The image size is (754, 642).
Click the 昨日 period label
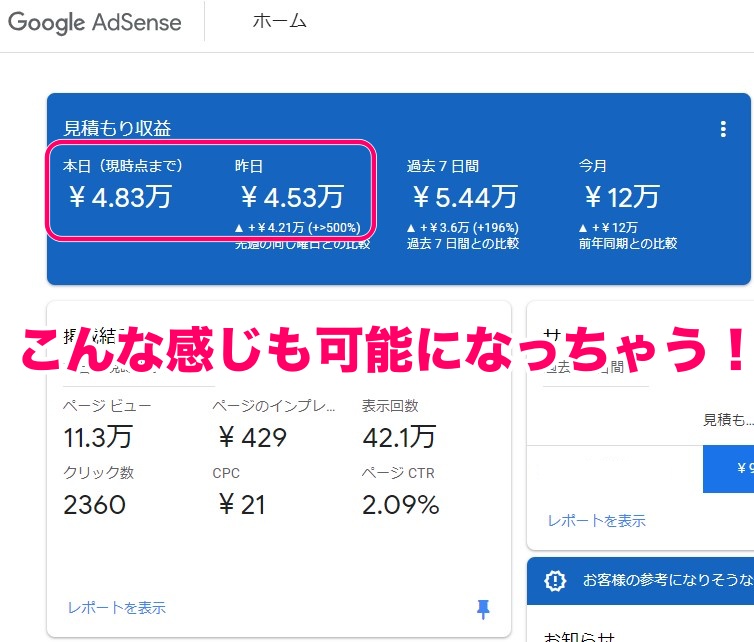[249, 166]
